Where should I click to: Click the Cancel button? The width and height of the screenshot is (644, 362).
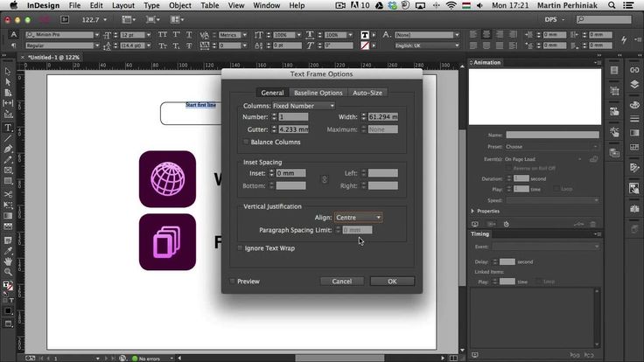click(342, 282)
